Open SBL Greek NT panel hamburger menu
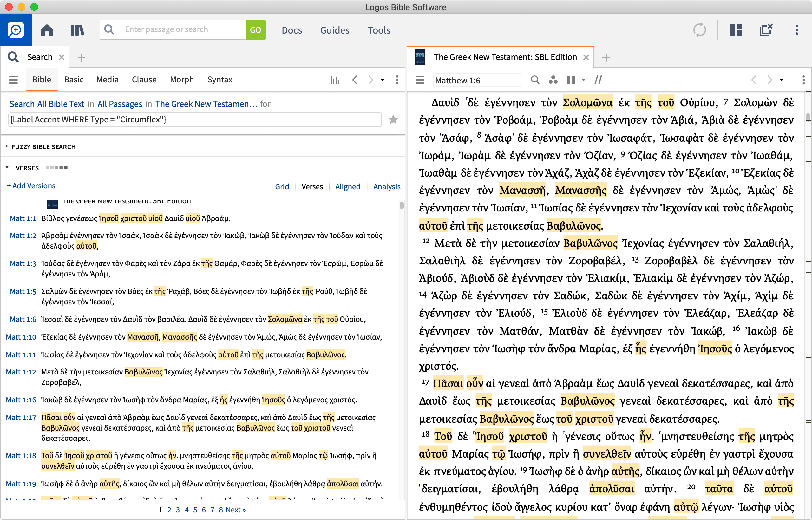 pos(420,80)
